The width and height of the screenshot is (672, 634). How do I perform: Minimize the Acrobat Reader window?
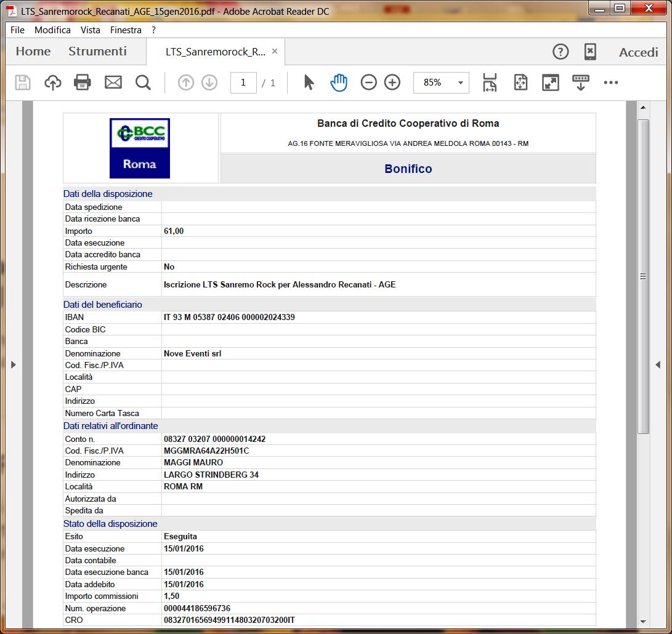[600, 9]
